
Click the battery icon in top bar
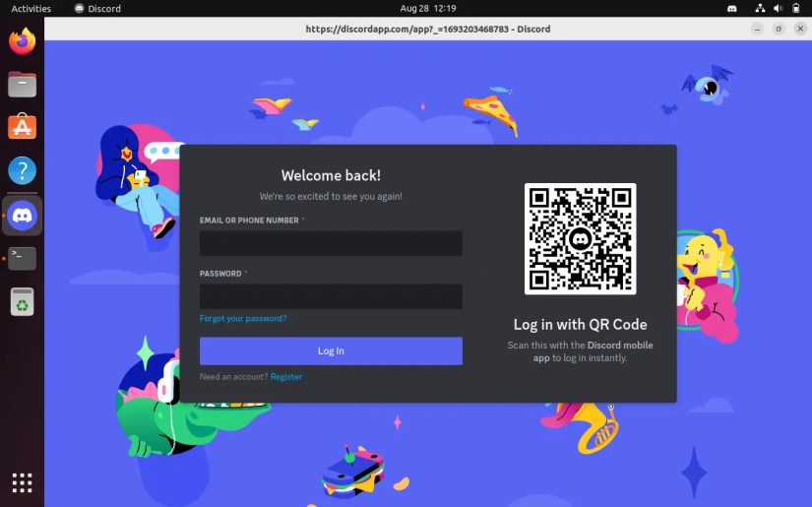[x=796, y=8]
